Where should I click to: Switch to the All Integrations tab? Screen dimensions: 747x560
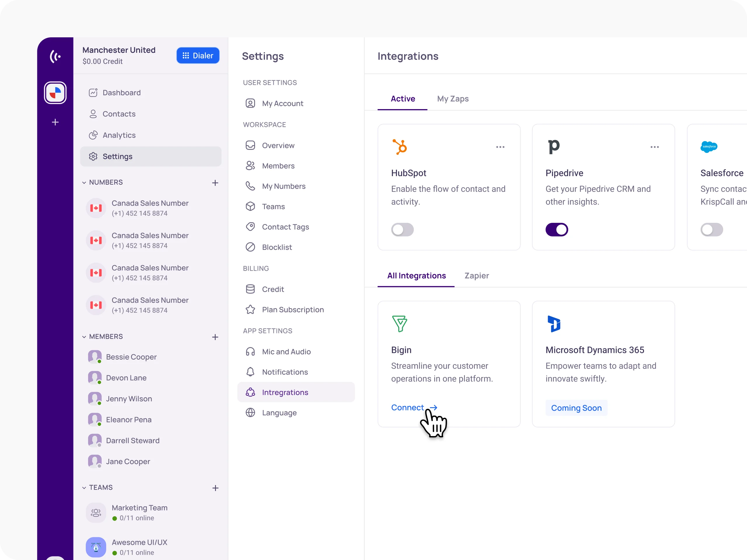[x=416, y=276]
